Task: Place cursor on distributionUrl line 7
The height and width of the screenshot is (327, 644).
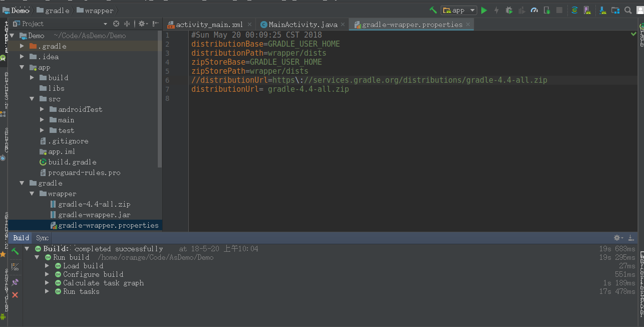Action: coord(270,89)
